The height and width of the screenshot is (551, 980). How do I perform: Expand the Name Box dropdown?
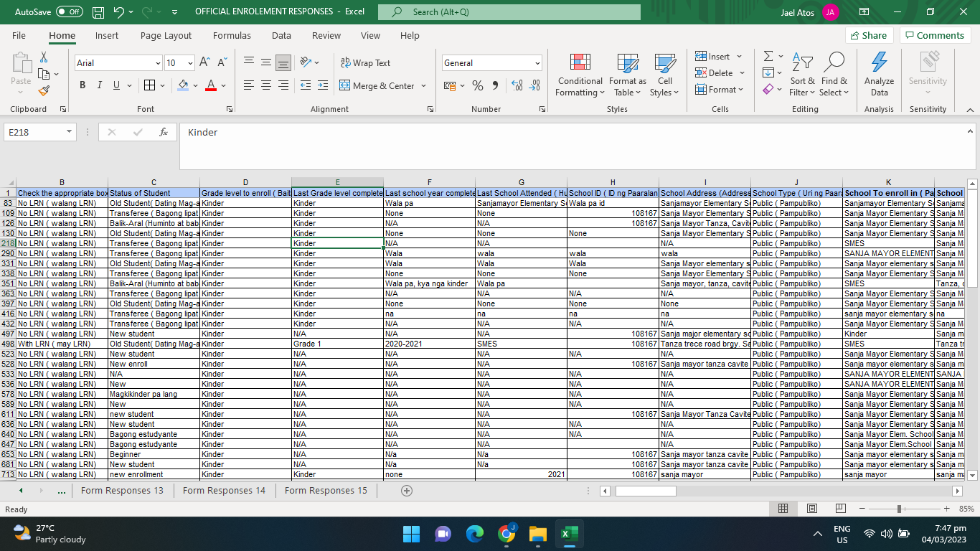(x=70, y=132)
